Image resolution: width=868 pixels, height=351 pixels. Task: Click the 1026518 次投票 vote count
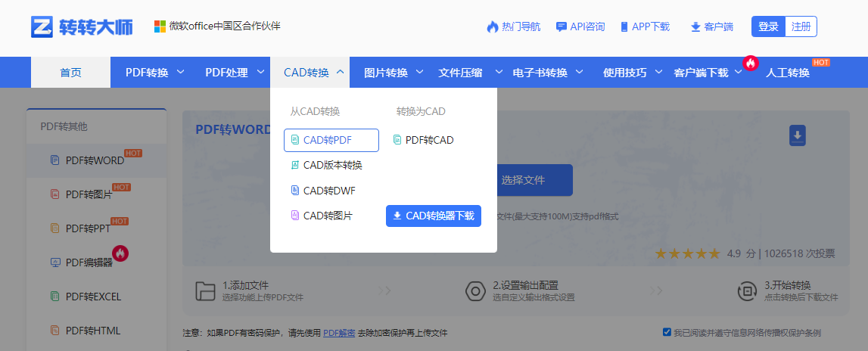tap(800, 254)
